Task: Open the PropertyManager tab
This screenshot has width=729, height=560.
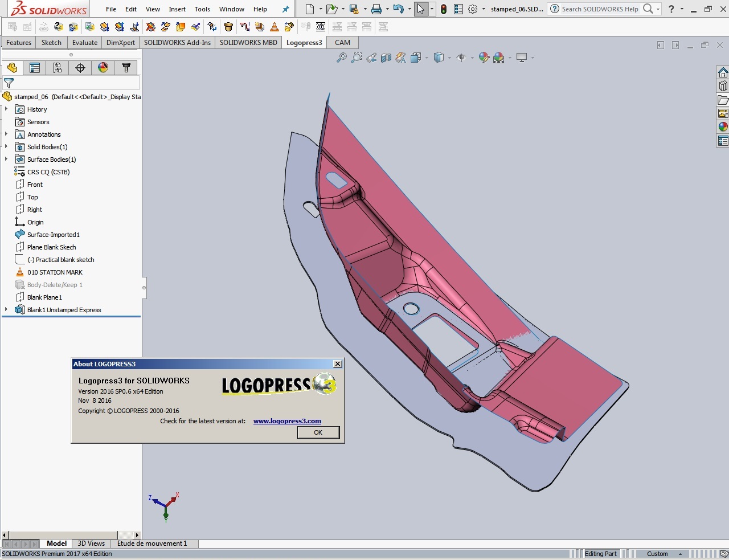Action: [35, 68]
